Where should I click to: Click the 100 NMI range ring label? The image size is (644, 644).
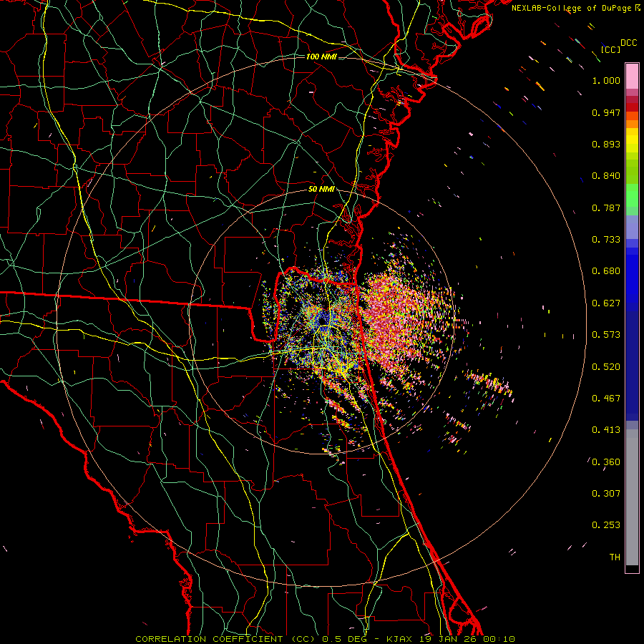[x=321, y=57]
